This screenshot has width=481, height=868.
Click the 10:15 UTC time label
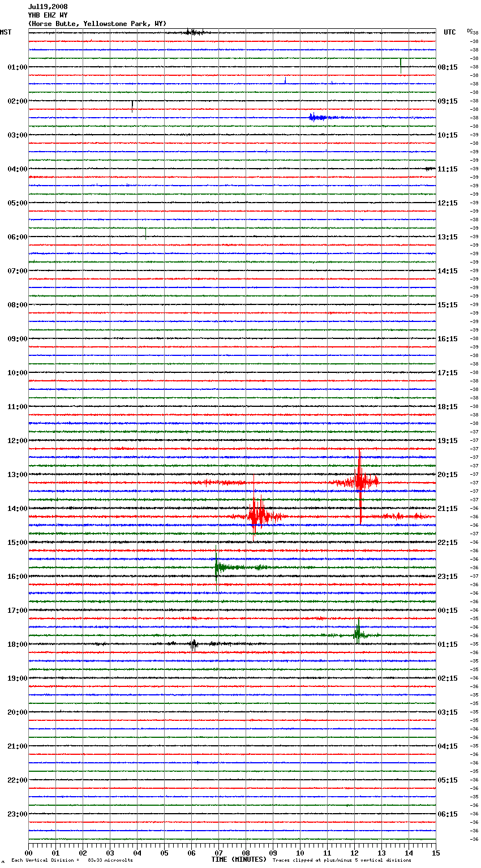coord(448,135)
